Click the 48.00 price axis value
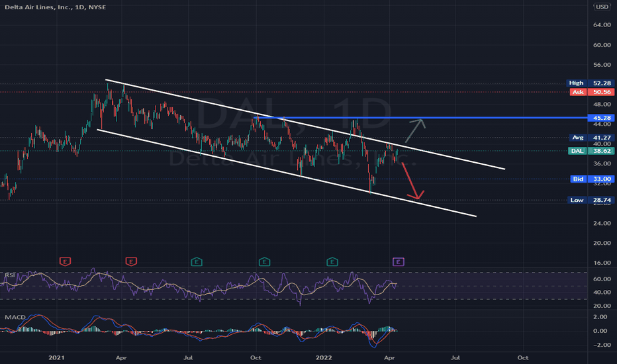 (602, 105)
